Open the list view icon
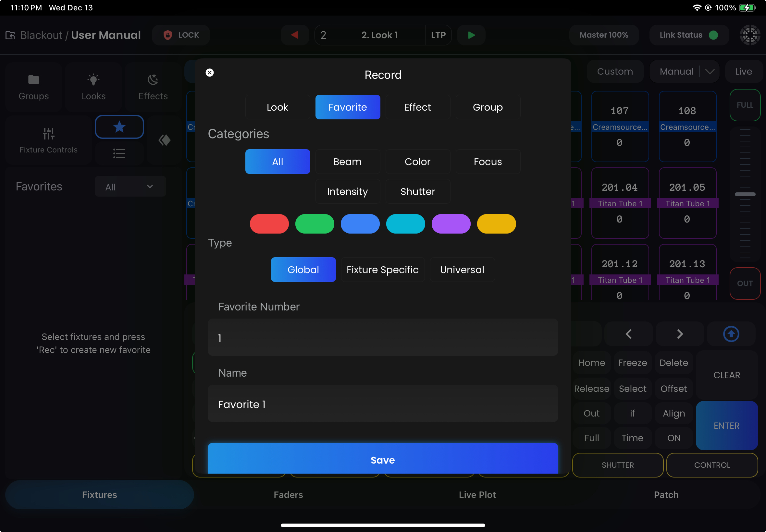Image resolution: width=766 pixels, height=532 pixels. (119, 153)
